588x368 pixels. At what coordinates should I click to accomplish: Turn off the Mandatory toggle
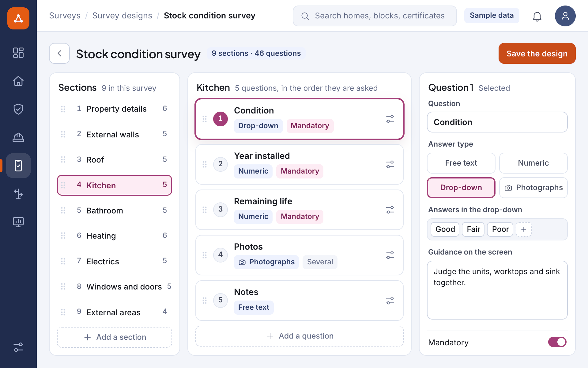(557, 342)
